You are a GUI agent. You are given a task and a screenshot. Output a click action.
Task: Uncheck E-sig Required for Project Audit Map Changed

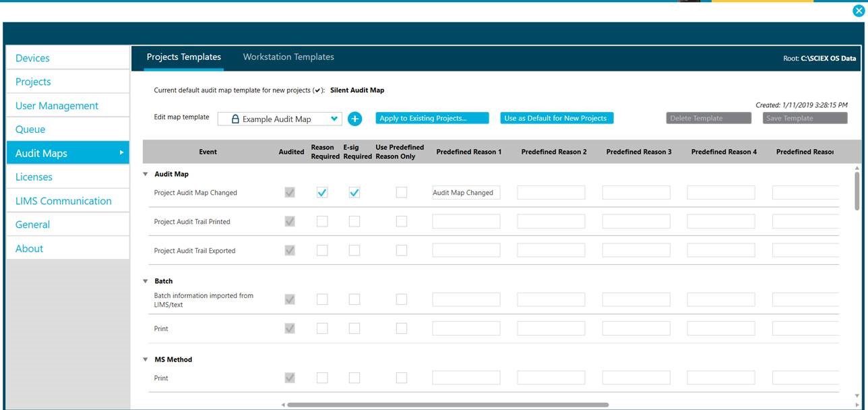click(354, 193)
